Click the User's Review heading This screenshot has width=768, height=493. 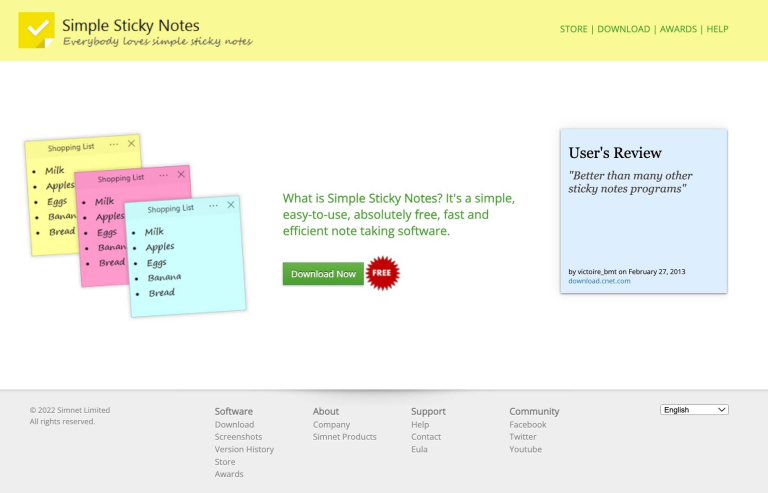[615, 153]
